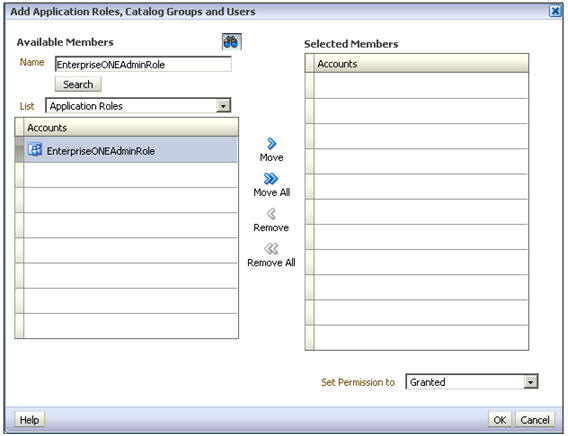This screenshot has height=436, width=568.
Task: Click the Remove All double-left icon
Action: pyautogui.click(x=271, y=249)
